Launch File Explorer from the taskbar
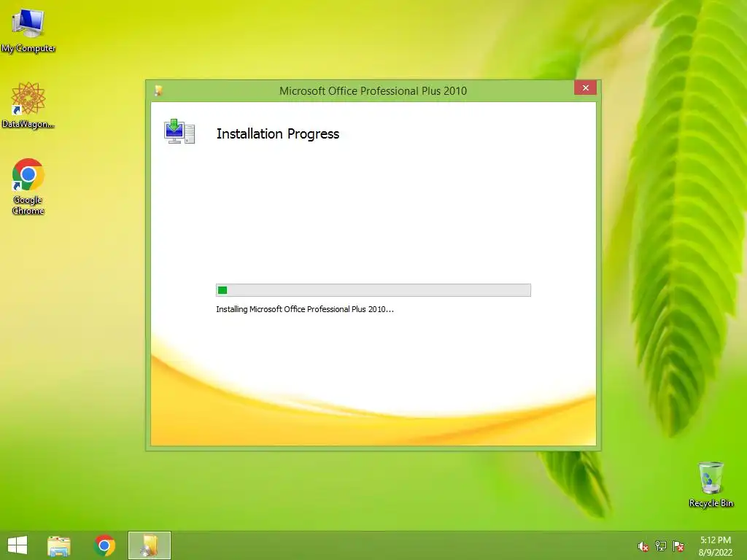Image resolution: width=747 pixels, height=560 pixels. pyautogui.click(x=59, y=545)
